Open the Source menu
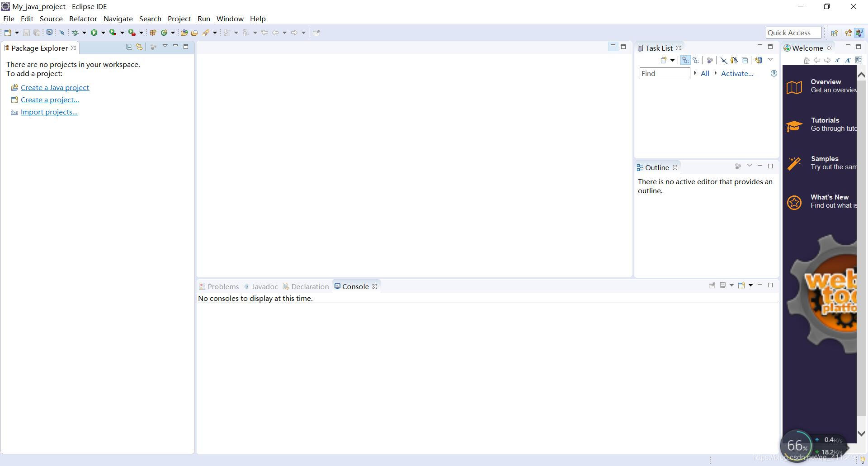This screenshot has width=868, height=466. [x=51, y=19]
